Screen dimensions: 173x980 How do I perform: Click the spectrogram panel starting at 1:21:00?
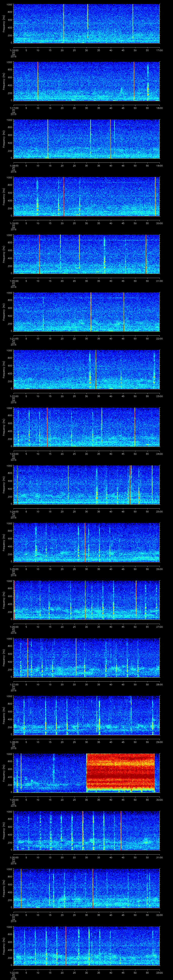pos(87,312)
